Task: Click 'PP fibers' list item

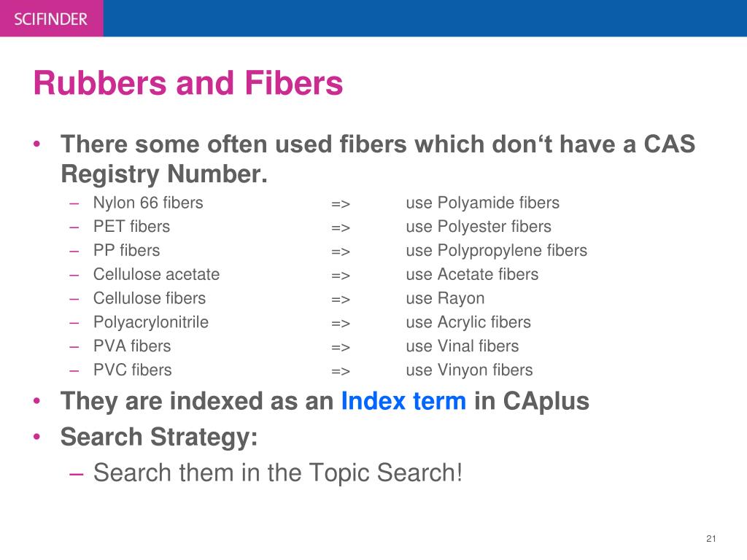Action: click(127, 251)
